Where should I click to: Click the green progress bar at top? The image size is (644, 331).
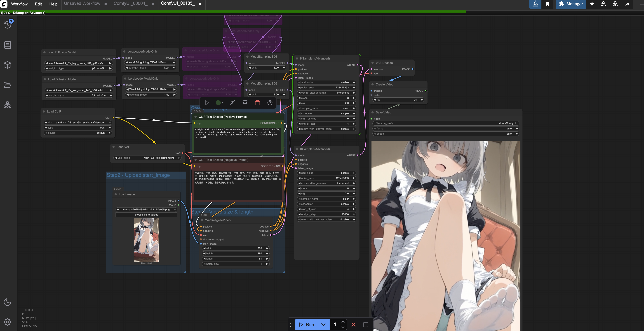(x=233, y=11)
